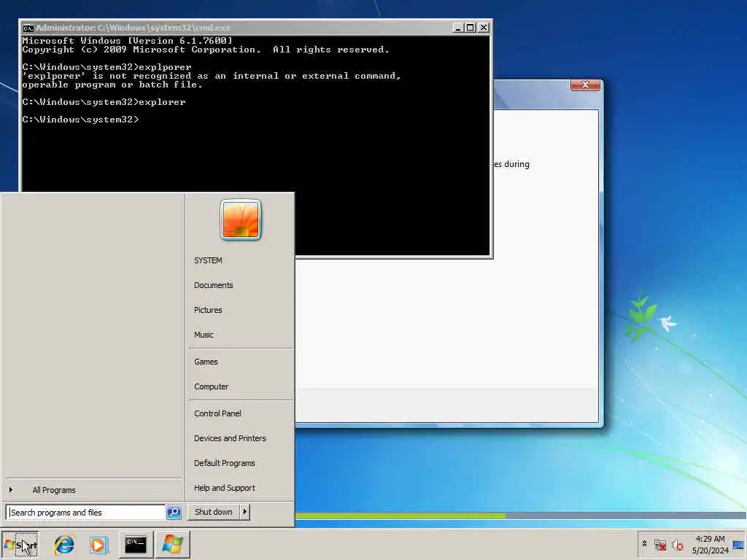Open Computer from the Start menu
Viewport: 747px width, 560px height.
coord(211,386)
